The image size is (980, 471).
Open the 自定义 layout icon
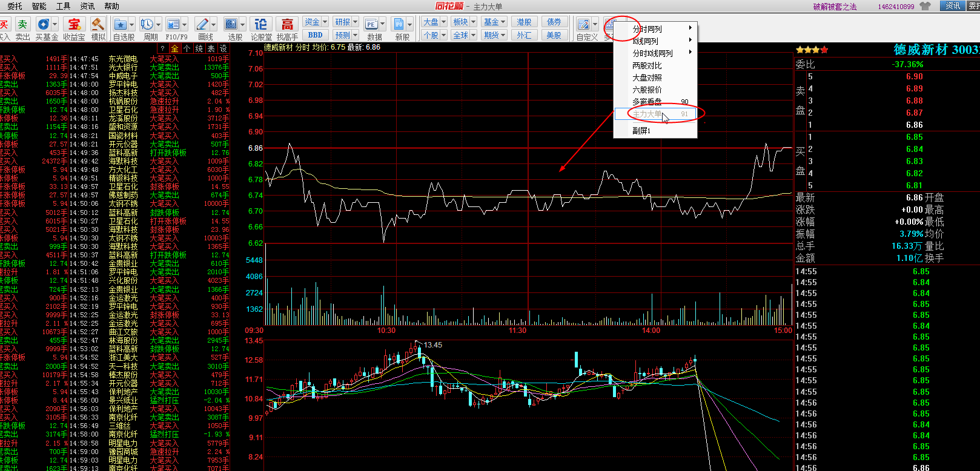pos(583,24)
